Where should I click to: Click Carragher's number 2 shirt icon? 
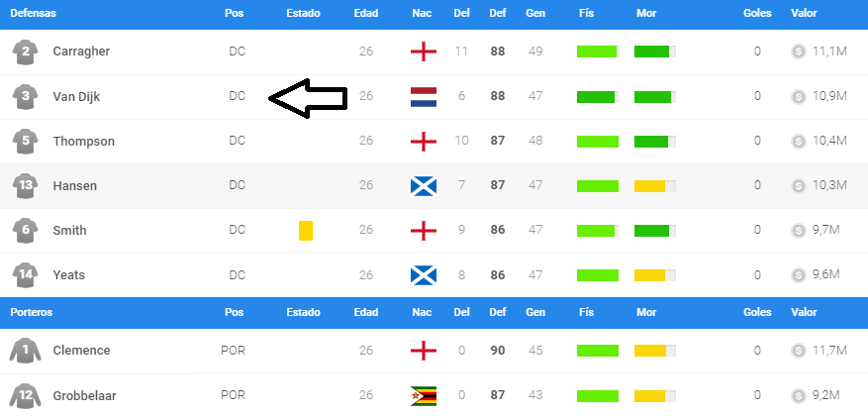(26, 52)
